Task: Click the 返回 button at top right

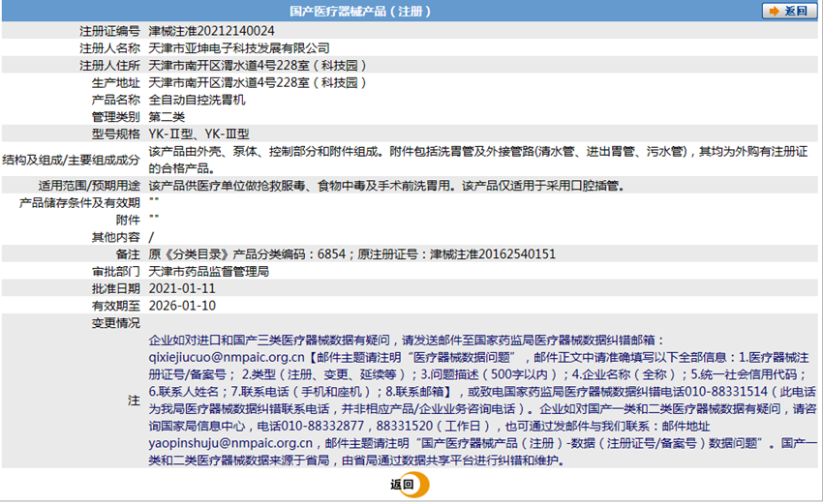Action: pos(789,11)
